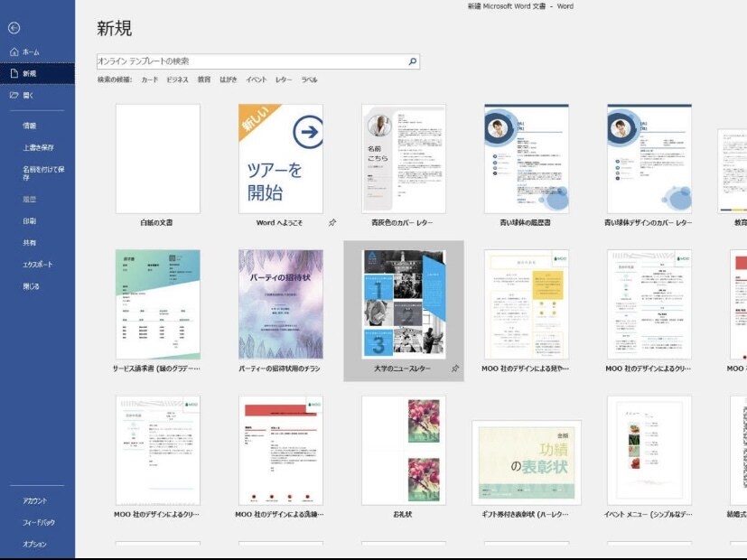Screen dimensions: 747x560
Task: Search suggested category レター
Action: [284, 79]
